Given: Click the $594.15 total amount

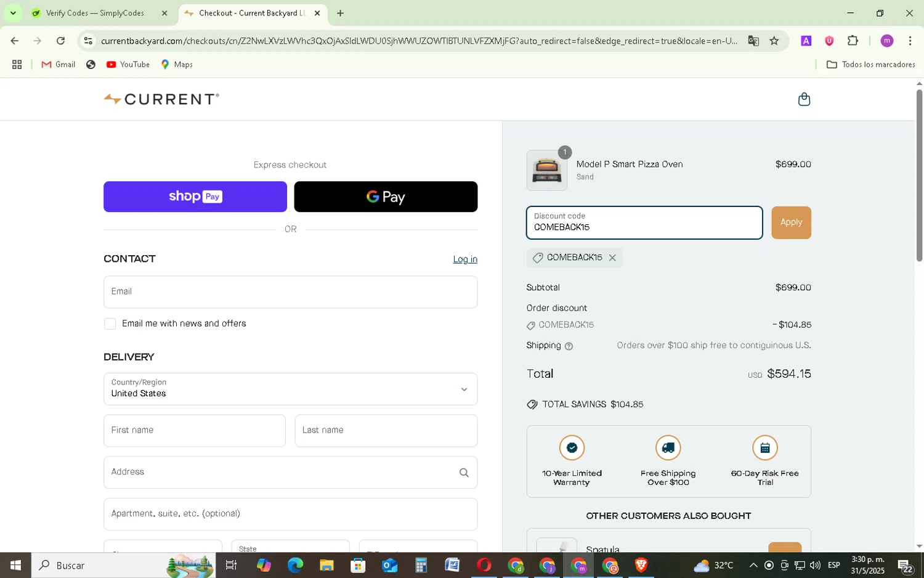Looking at the screenshot, I should (788, 374).
